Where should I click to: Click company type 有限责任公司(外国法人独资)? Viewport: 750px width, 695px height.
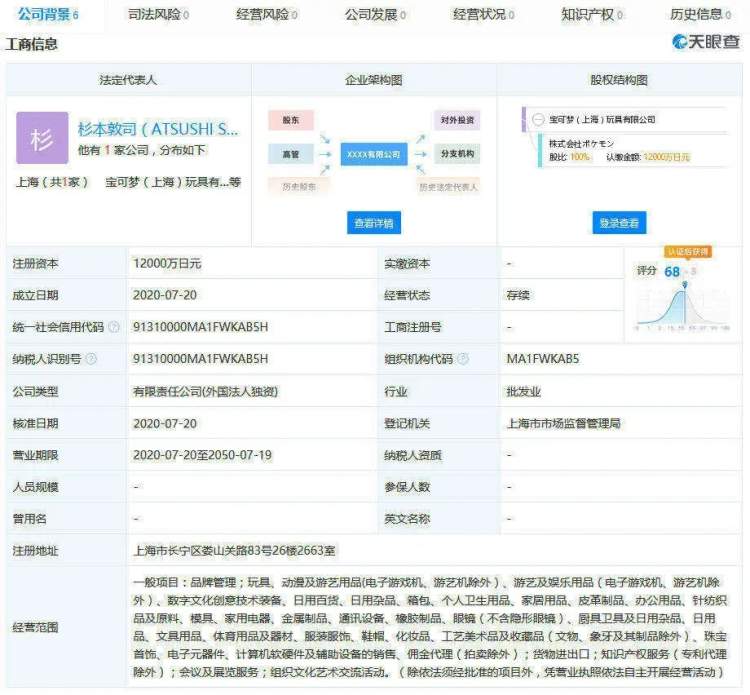point(205,392)
